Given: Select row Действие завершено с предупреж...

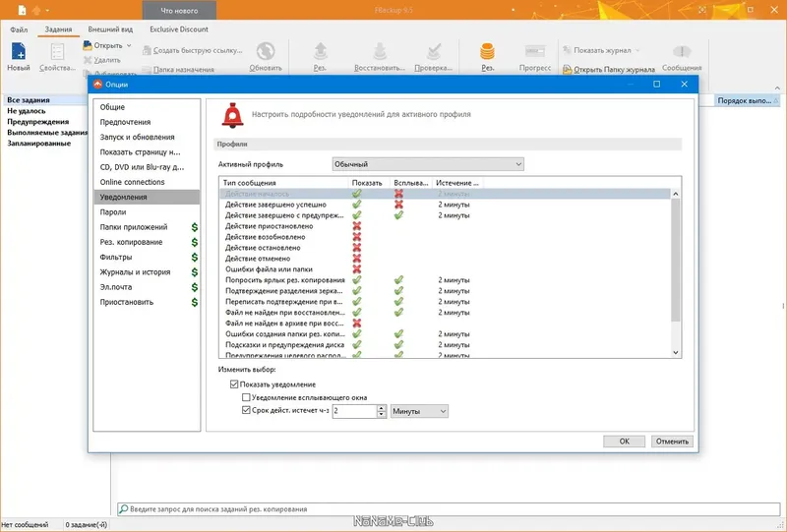Looking at the screenshot, I should point(446,215).
